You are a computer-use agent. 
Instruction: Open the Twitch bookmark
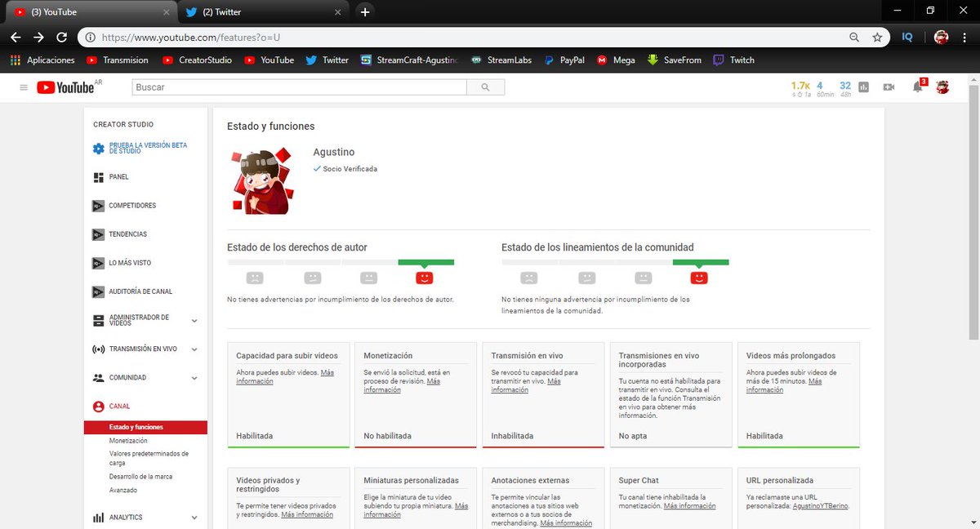tap(734, 60)
